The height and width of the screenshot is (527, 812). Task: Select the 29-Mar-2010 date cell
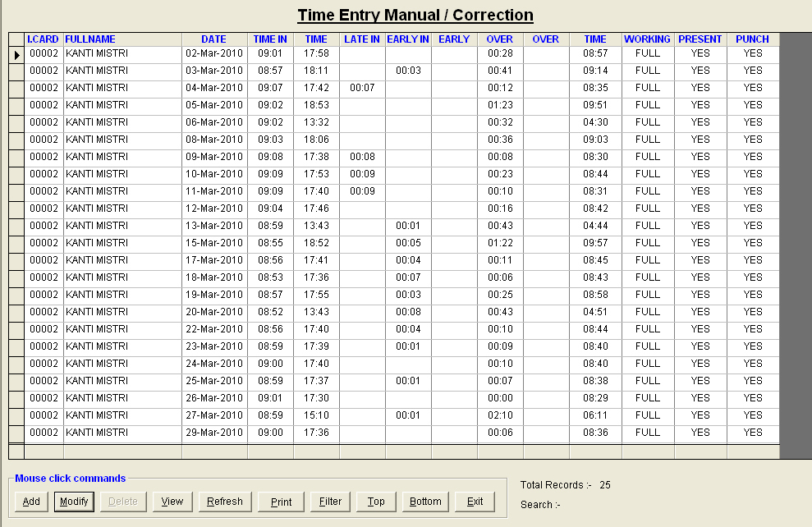[214, 433]
